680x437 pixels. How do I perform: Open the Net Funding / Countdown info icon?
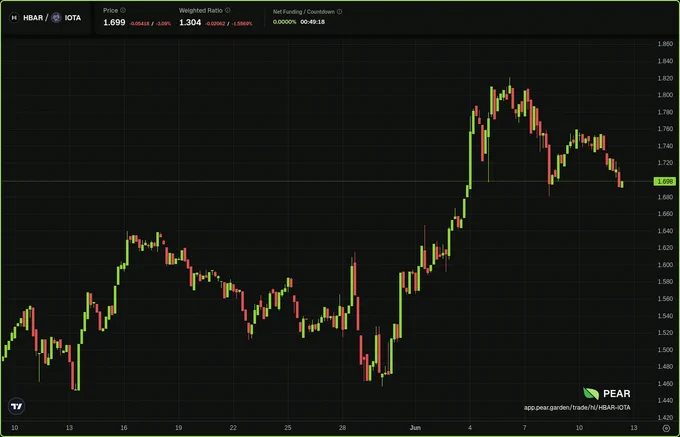[x=340, y=12]
